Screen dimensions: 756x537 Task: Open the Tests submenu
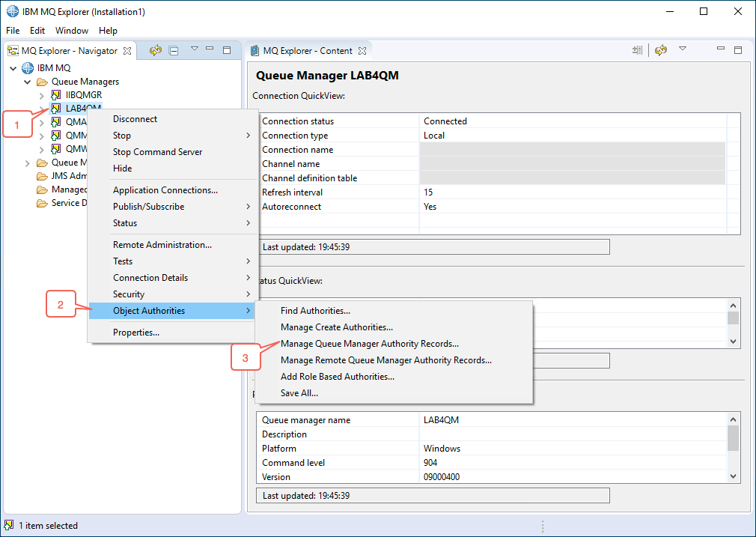click(173, 261)
